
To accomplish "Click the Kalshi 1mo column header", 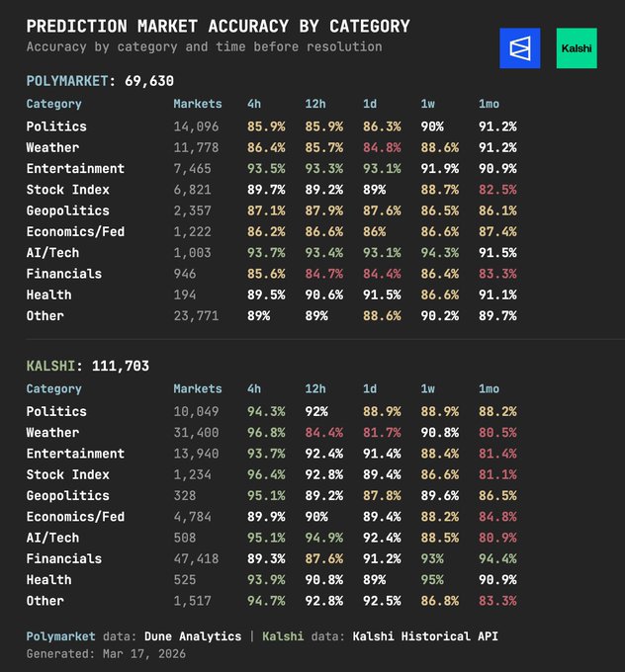I will [x=490, y=389].
